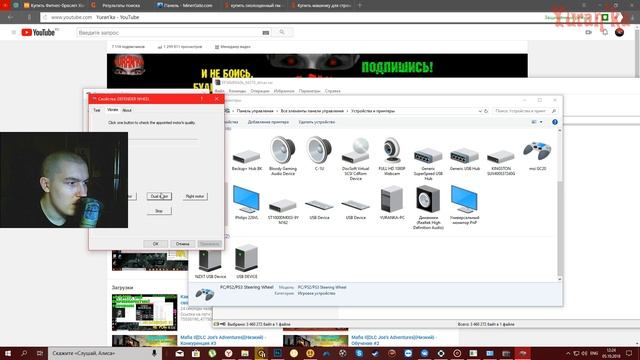Image resolution: width=640 pixels, height=360 pixels.
Task: Open the Параметры menu in archive window
Action: (x=309, y=91)
